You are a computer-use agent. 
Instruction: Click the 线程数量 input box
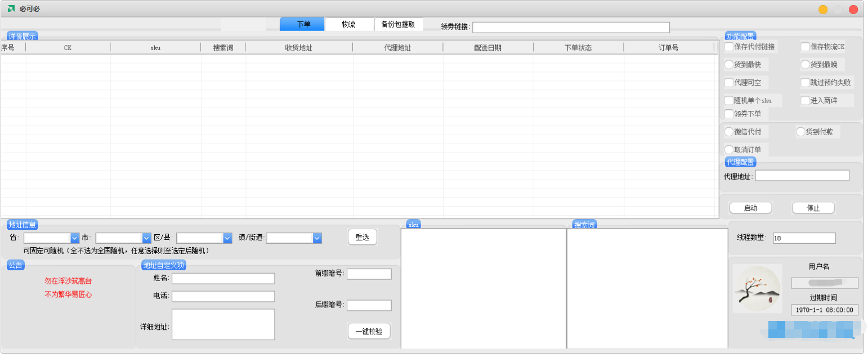tap(804, 238)
